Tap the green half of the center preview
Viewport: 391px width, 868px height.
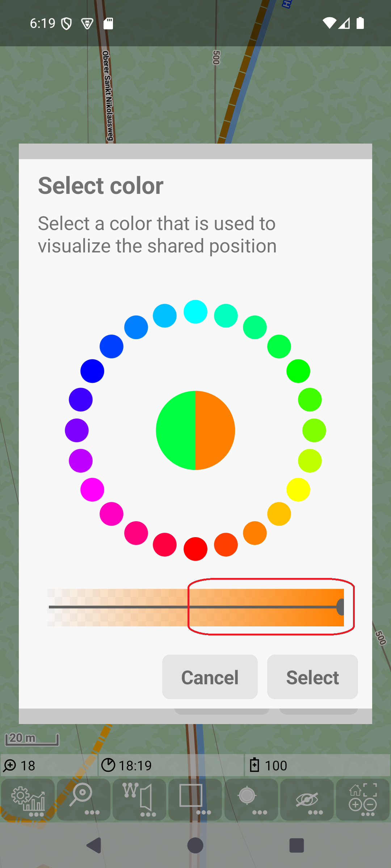[176, 430]
